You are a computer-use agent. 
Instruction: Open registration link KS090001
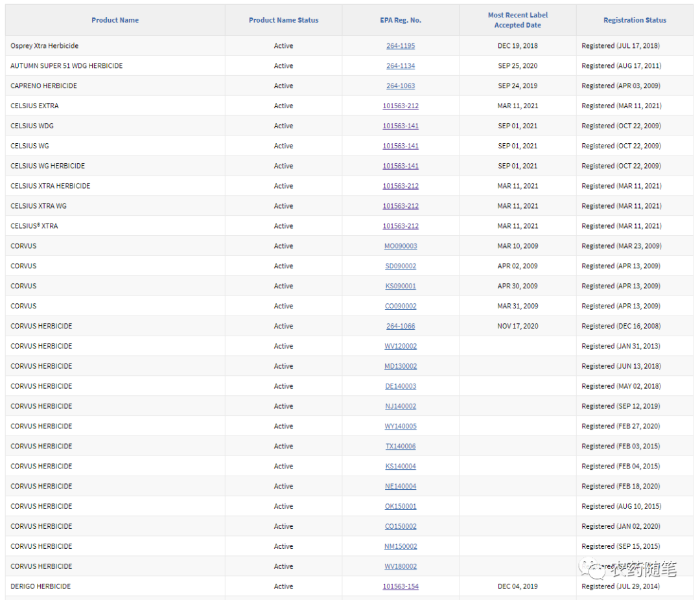click(x=401, y=286)
